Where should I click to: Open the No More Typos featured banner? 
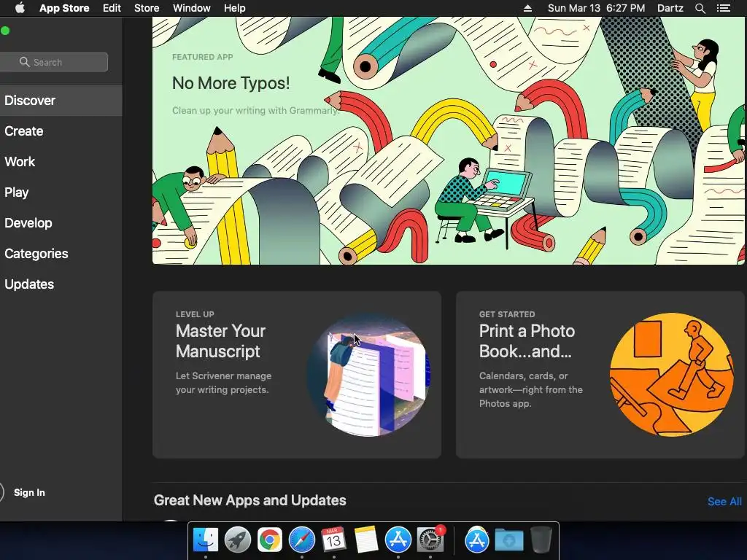click(x=449, y=141)
